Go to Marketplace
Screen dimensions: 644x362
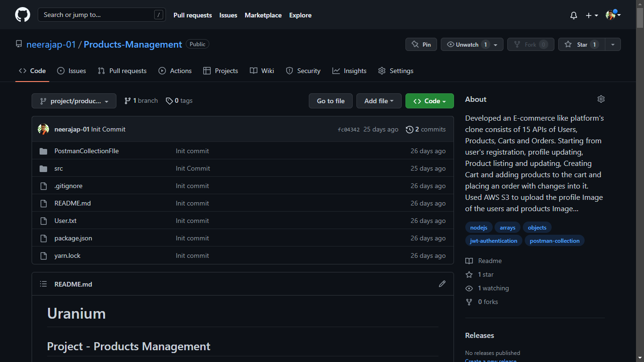(263, 15)
